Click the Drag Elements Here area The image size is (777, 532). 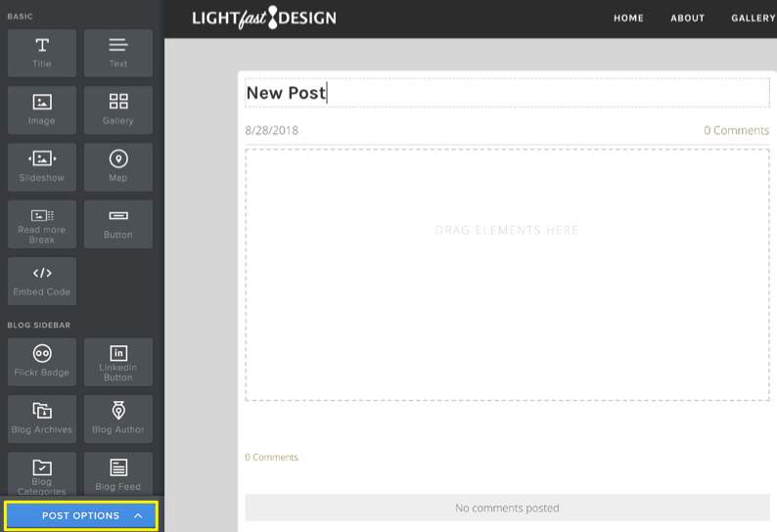click(507, 275)
